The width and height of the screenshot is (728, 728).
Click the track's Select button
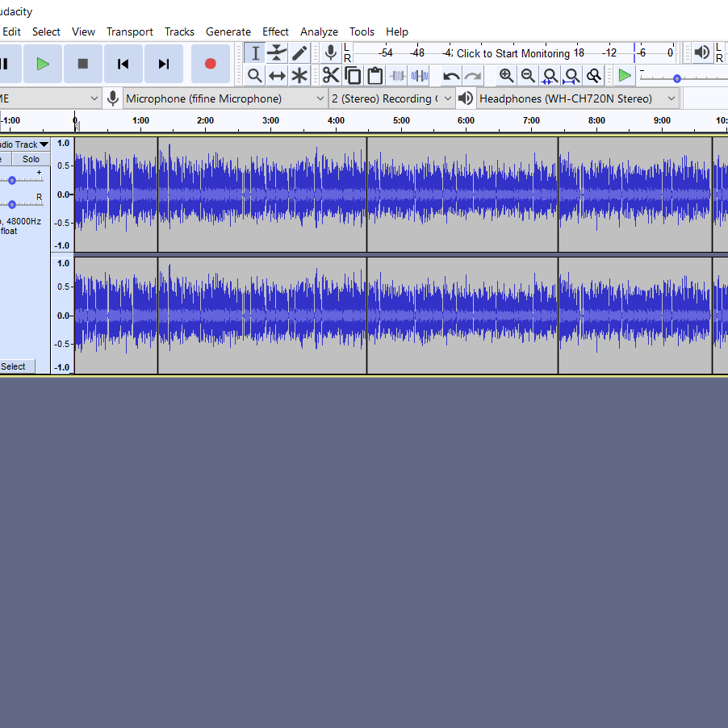[x=17, y=366]
